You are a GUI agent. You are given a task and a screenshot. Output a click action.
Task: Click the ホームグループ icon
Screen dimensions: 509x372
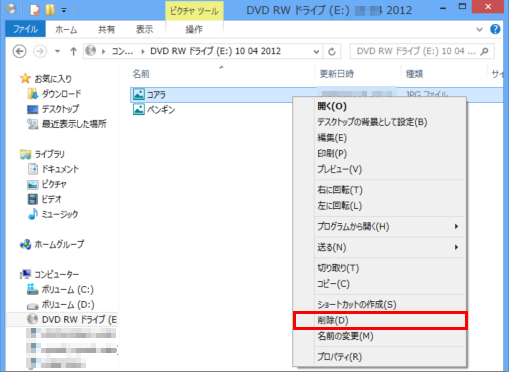click(25, 244)
